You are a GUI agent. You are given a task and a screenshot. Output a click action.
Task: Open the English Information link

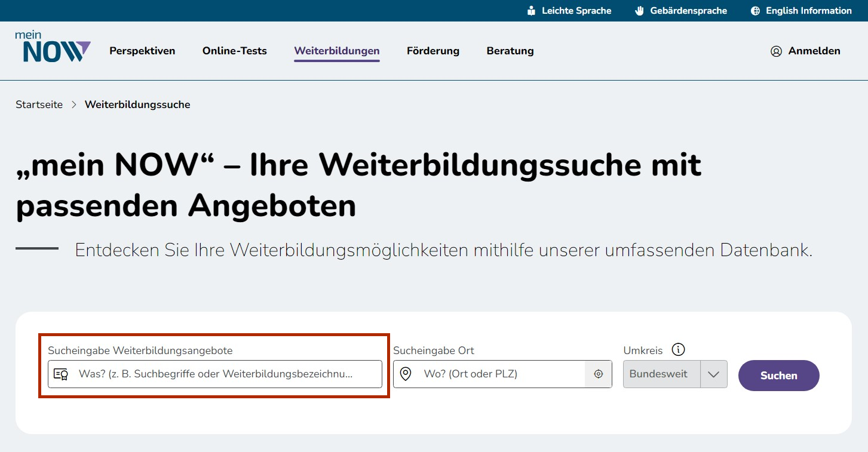801,11
